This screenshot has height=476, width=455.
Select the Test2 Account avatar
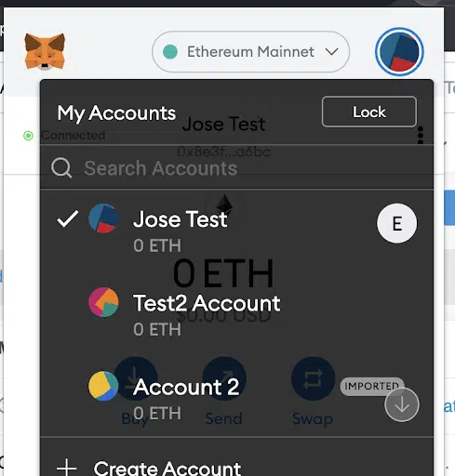[103, 302]
